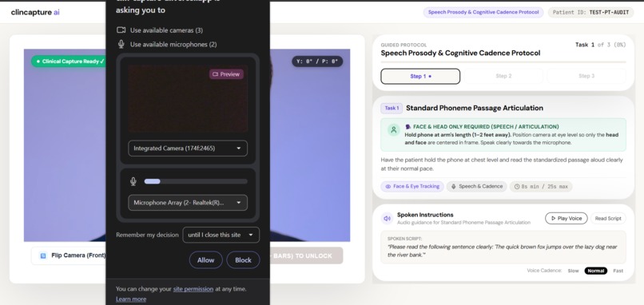Set voice cadence to Normal
Viewport: 644px width, 305px height.
[595, 271]
